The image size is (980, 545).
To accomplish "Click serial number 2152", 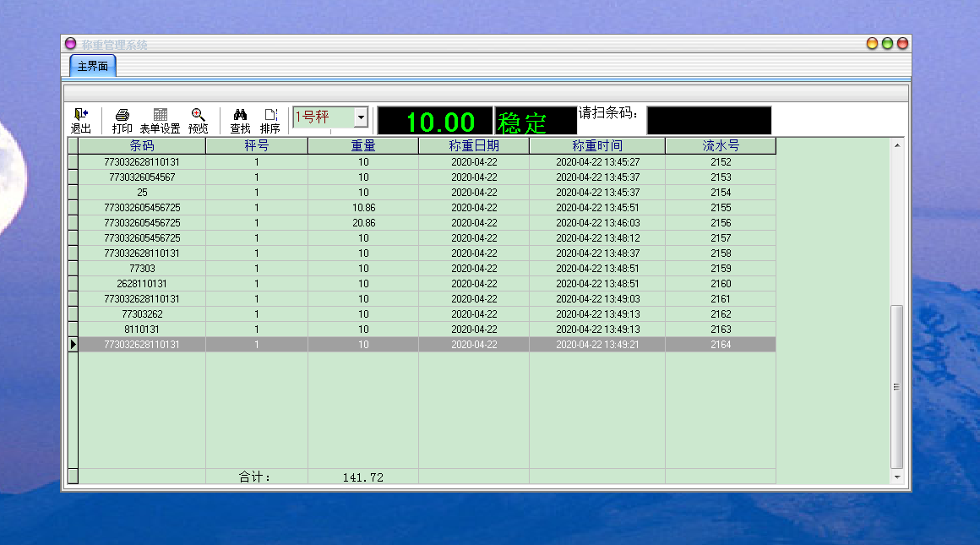I will pos(721,162).
